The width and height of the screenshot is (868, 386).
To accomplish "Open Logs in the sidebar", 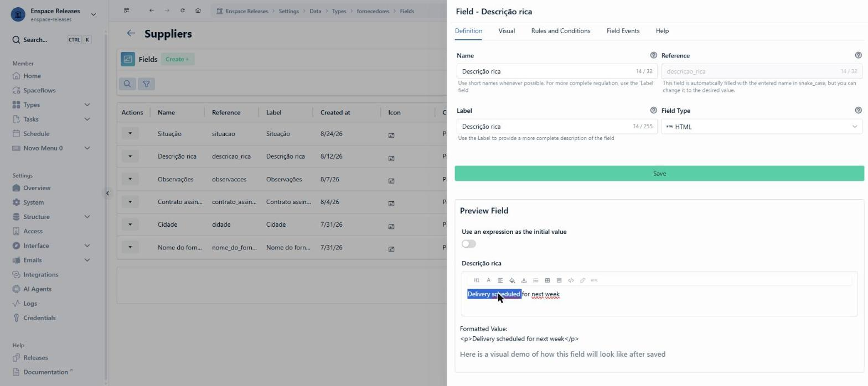I will (30, 303).
